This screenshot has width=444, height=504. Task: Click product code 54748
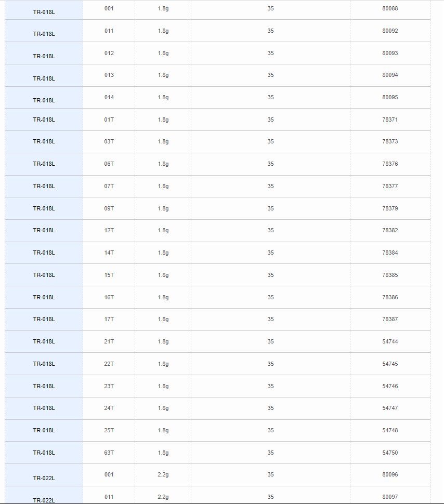390,430
